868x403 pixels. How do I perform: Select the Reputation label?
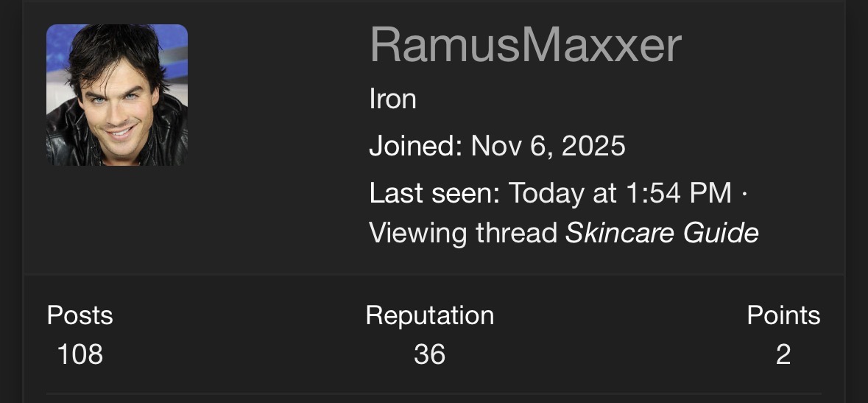(x=429, y=315)
